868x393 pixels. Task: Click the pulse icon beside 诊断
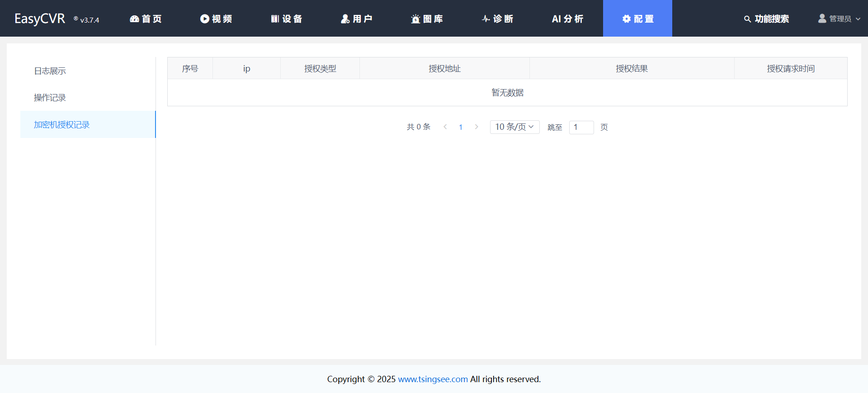[x=486, y=19]
